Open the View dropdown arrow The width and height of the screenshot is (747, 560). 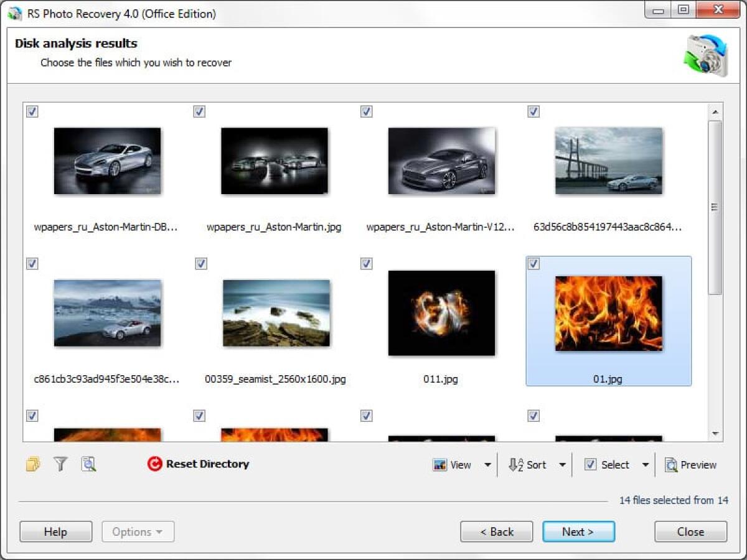488,464
